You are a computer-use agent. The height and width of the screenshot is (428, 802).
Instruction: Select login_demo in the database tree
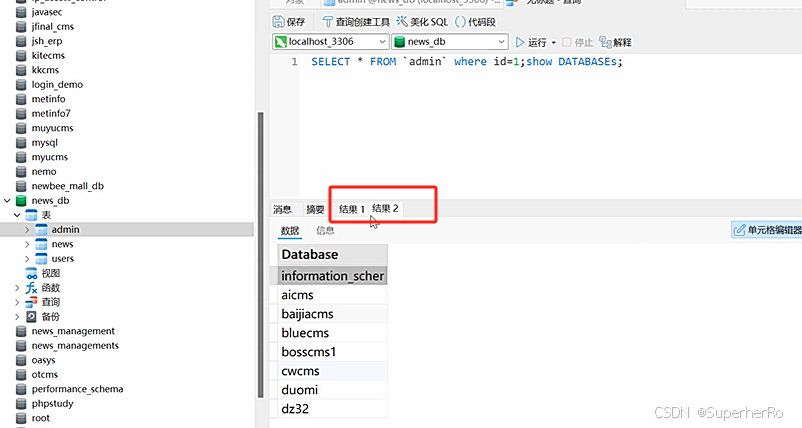(57, 84)
